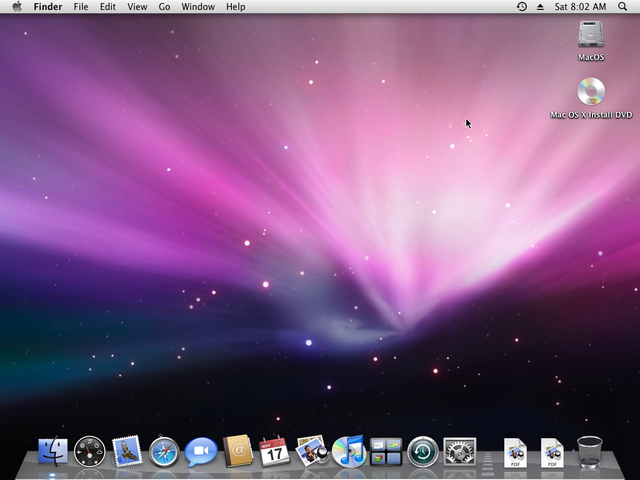
Task: Click Time Machine status icon in menu bar
Action: point(522,7)
